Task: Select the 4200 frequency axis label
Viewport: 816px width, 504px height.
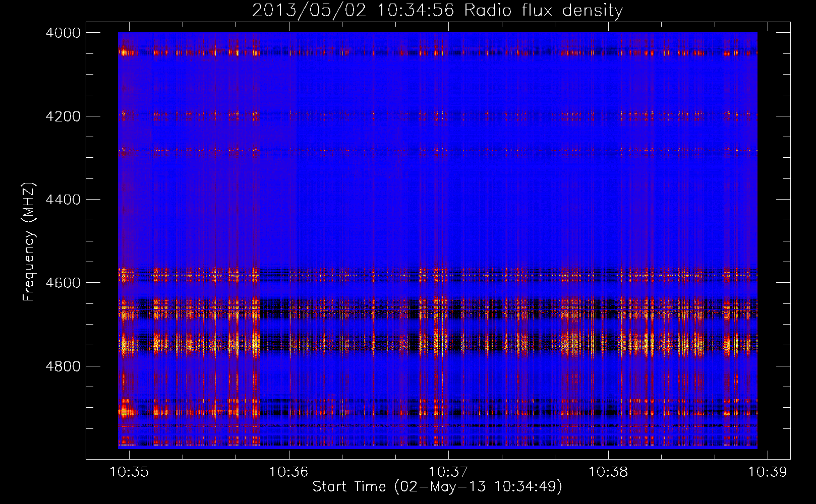Action: (63, 116)
